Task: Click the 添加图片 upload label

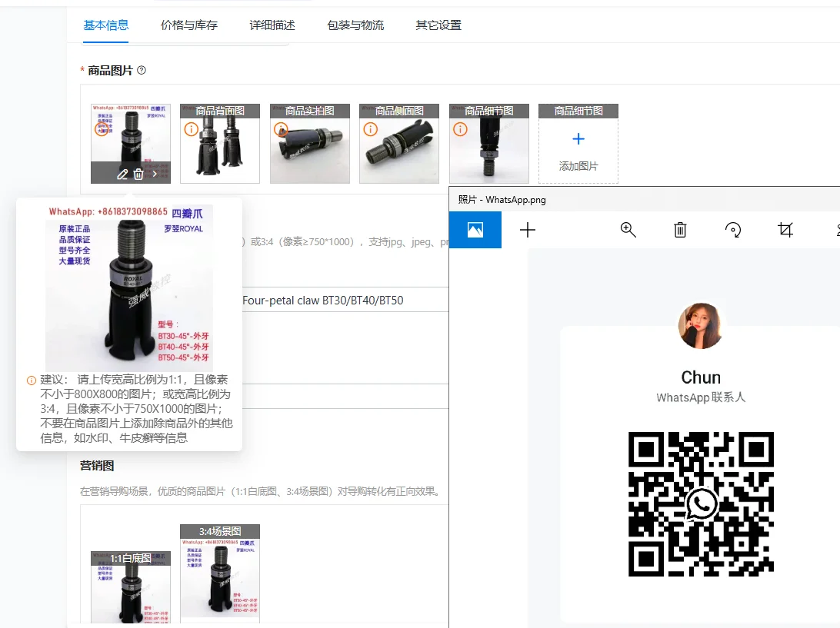Action: click(578, 166)
